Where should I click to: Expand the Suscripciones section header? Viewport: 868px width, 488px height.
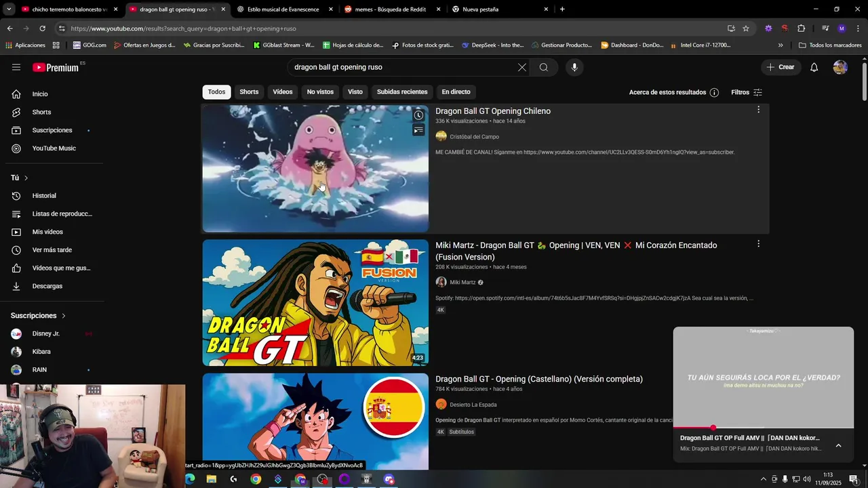pyautogui.click(x=38, y=316)
